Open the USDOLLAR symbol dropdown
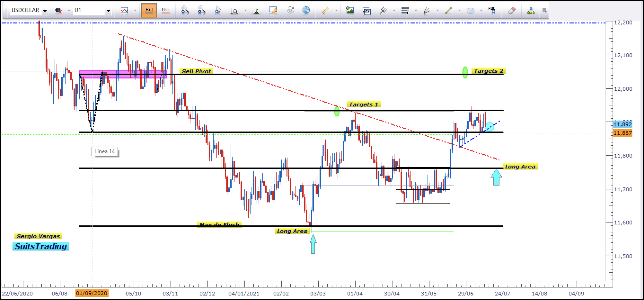Image resolution: width=644 pixels, height=300 pixels. click(45, 11)
